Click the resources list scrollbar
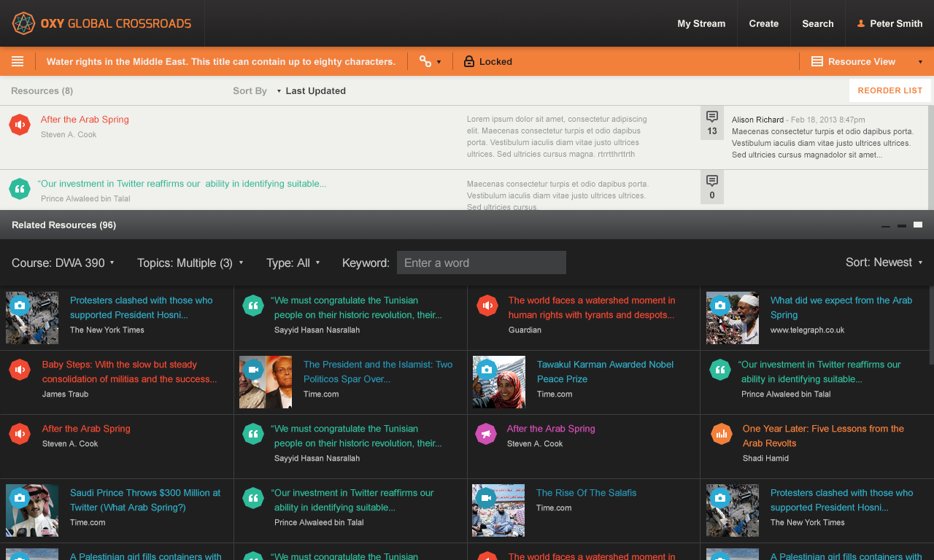 coord(930,157)
